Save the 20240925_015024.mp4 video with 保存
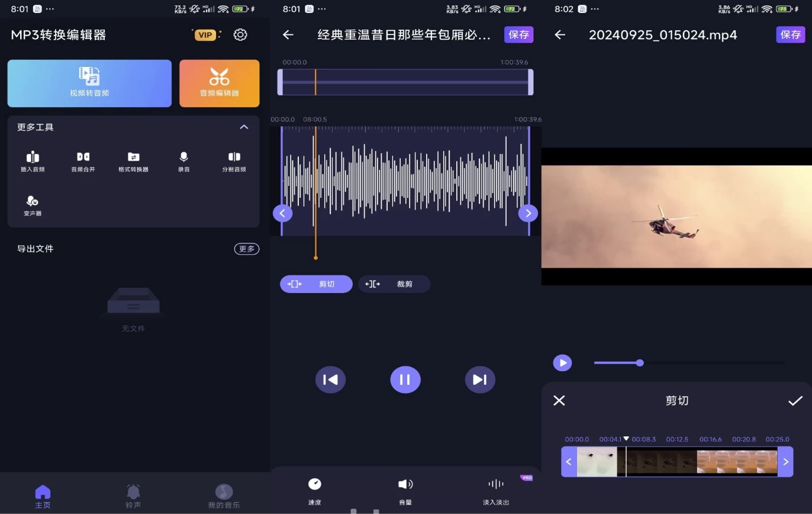 [790, 35]
